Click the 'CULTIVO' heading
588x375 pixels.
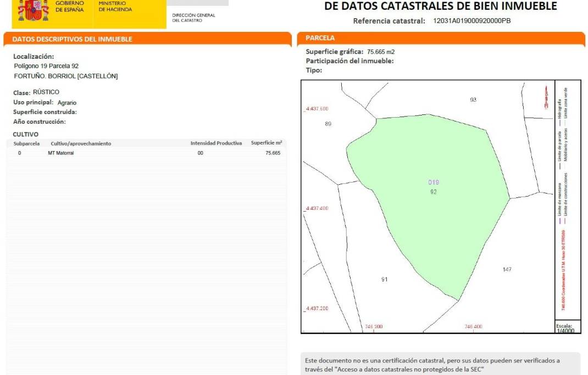coord(25,134)
